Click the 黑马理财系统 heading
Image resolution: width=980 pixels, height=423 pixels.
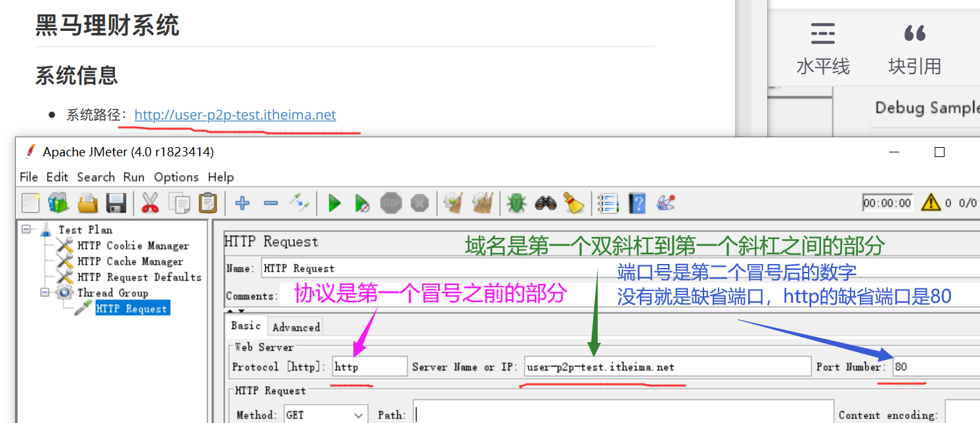pos(106,25)
